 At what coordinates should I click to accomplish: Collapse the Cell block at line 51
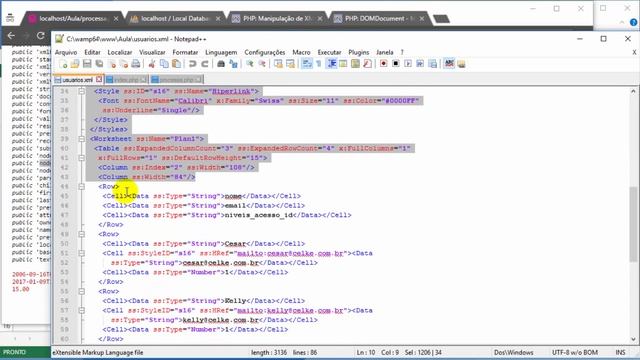82,253
